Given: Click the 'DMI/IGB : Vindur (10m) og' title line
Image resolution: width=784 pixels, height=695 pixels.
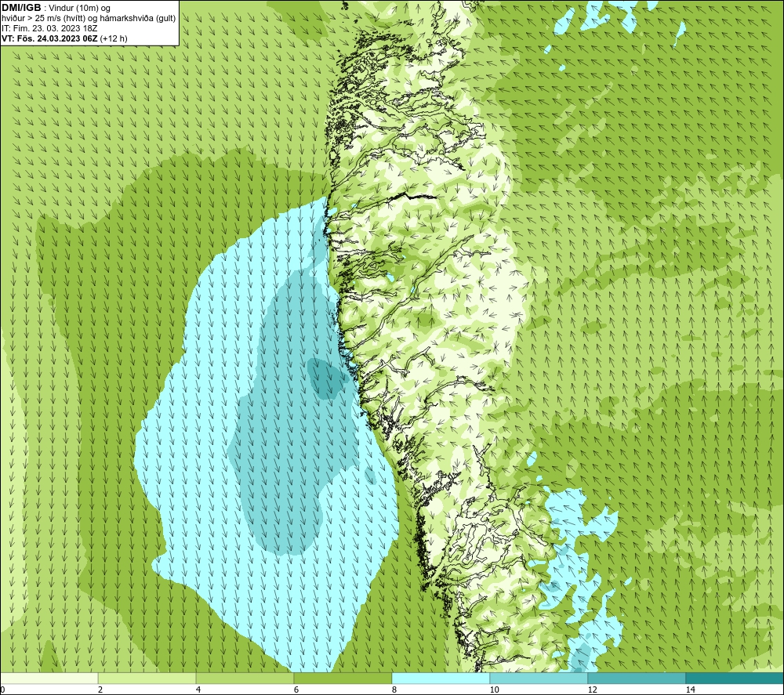Looking at the screenshot, I should 56,8.
